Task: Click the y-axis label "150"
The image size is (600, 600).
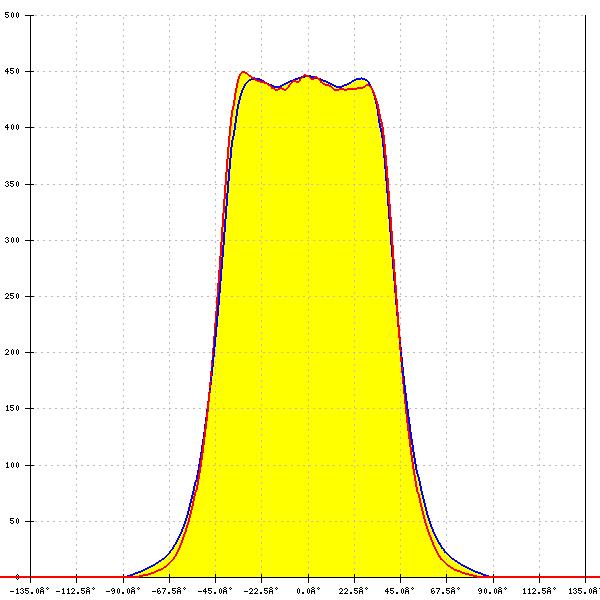Action: (12, 408)
